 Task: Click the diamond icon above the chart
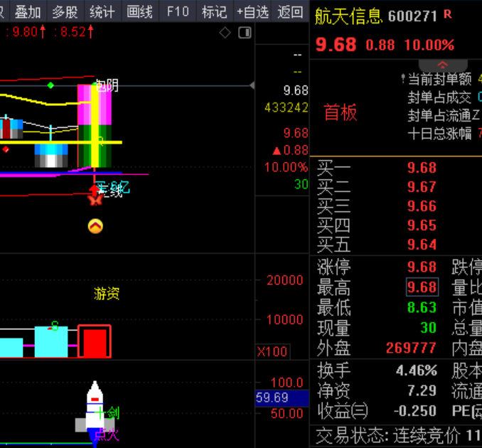[225, 33]
